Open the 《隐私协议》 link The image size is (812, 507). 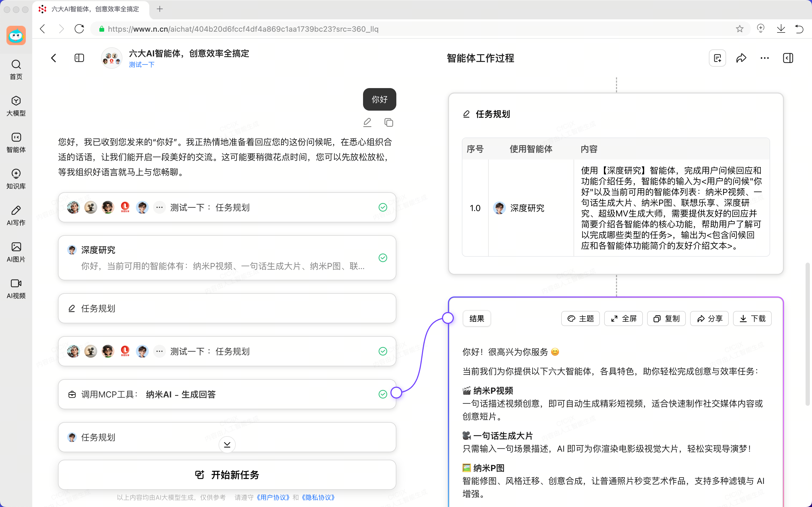(318, 497)
